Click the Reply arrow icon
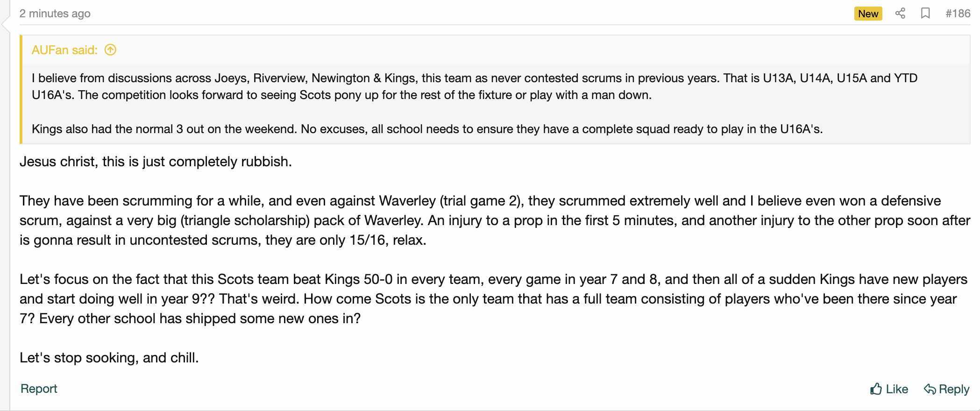Viewport: 980px width, 411px height. [x=930, y=389]
